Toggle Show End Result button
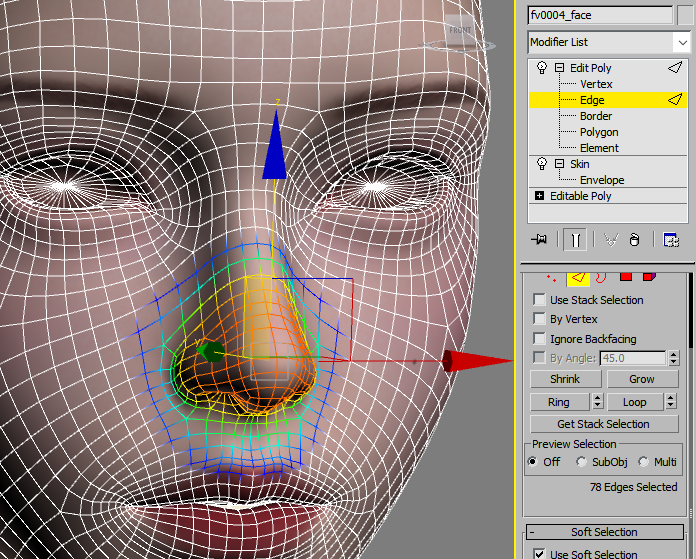 [x=575, y=240]
